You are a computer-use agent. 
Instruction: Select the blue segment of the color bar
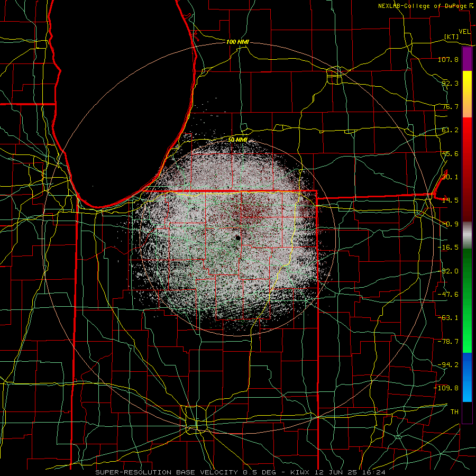click(x=467, y=377)
